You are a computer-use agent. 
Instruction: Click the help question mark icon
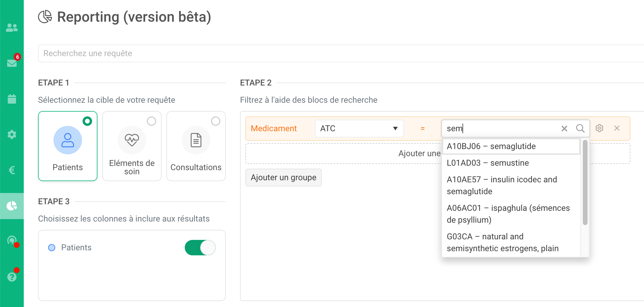point(12,277)
